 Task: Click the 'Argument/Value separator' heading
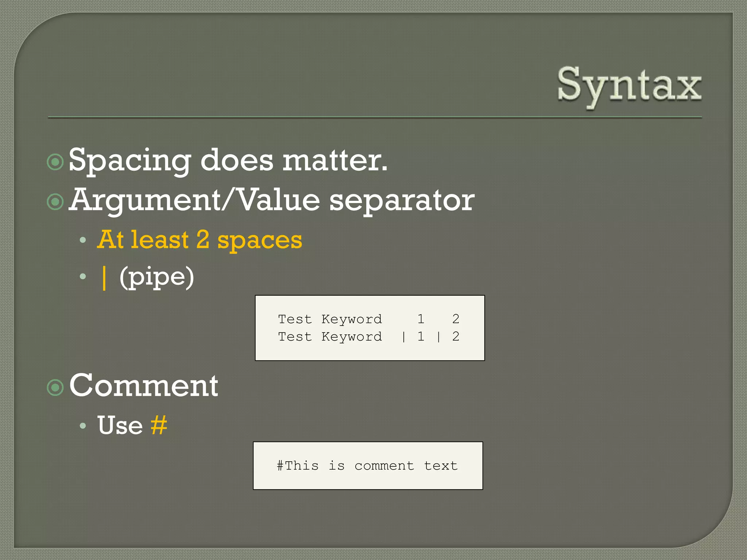pos(272,200)
